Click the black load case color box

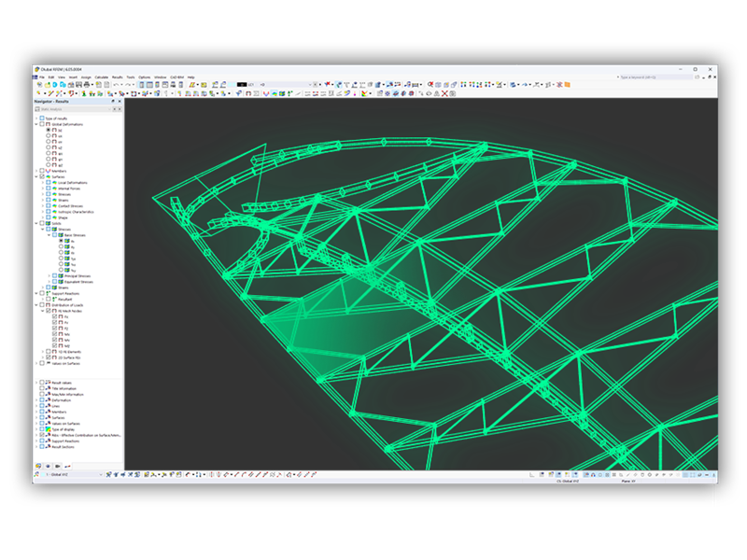coord(242,85)
